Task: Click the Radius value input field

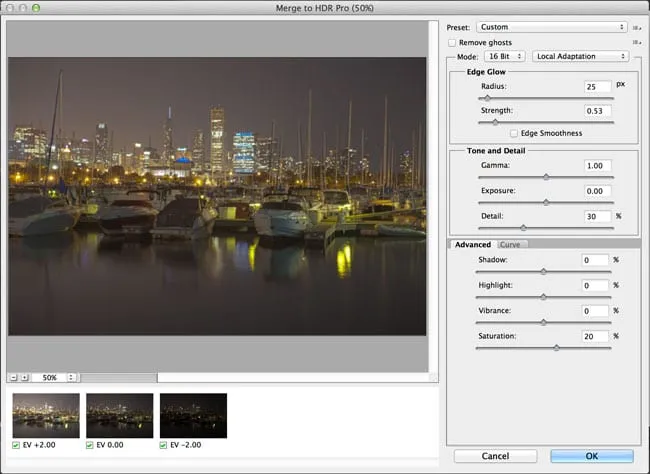Action: tap(596, 87)
